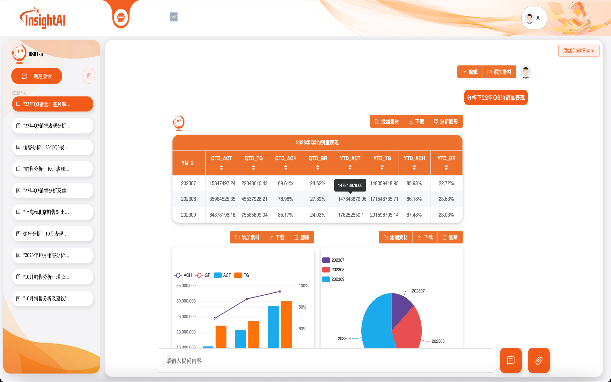Click the first column header of the table
This screenshot has width=611, height=382.
(189, 163)
